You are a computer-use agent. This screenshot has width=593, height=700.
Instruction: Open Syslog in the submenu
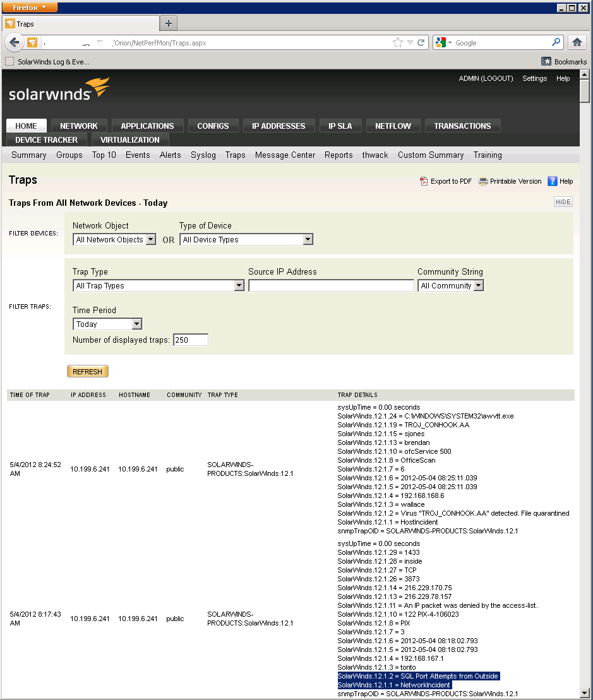tap(203, 155)
